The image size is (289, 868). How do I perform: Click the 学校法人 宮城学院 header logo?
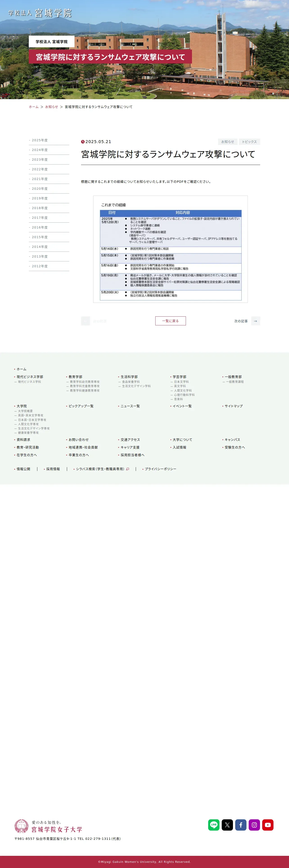click(40, 13)
